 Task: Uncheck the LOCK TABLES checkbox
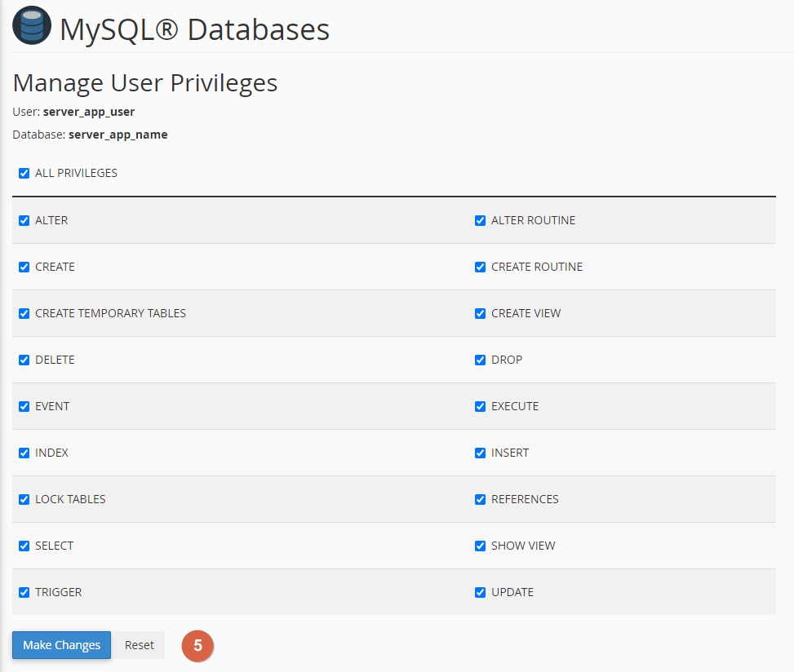point(24,499)
